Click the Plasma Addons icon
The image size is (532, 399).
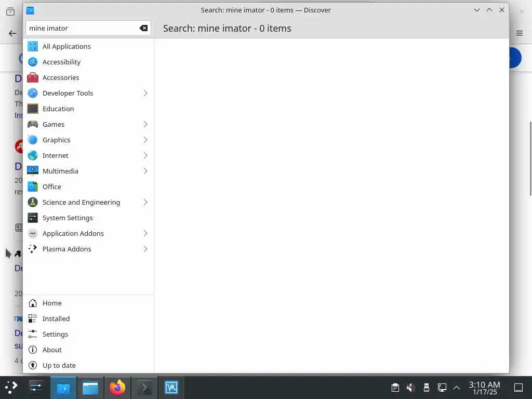(x=33, y=249)
